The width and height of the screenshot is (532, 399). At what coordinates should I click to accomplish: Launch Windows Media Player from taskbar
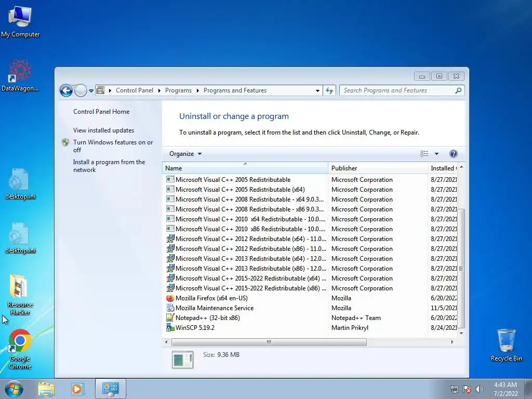click(77, 389)
